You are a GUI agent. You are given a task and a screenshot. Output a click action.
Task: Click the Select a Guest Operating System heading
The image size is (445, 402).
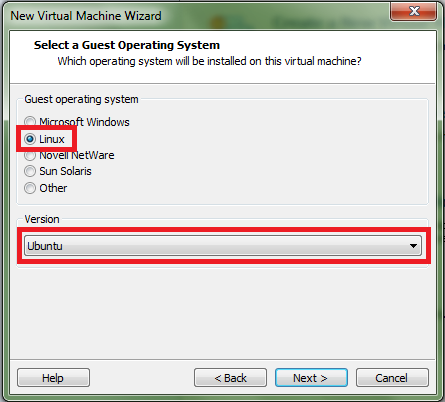pyautogui.click(x=127, y=45)
